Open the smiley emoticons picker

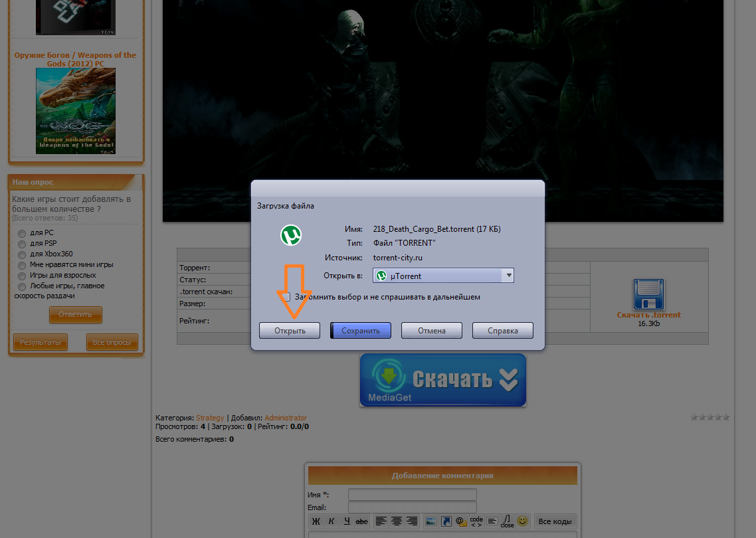coord(522,521)
